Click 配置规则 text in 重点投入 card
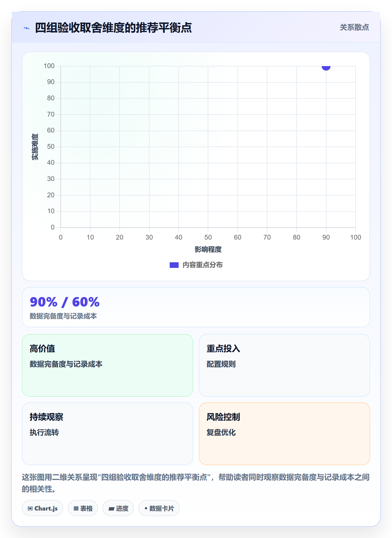392x538 pixels. [x=221, y=364]
